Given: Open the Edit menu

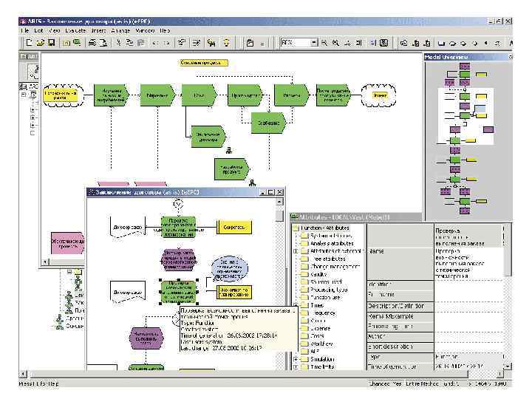Looking at the screenshot, I should 38,30.
